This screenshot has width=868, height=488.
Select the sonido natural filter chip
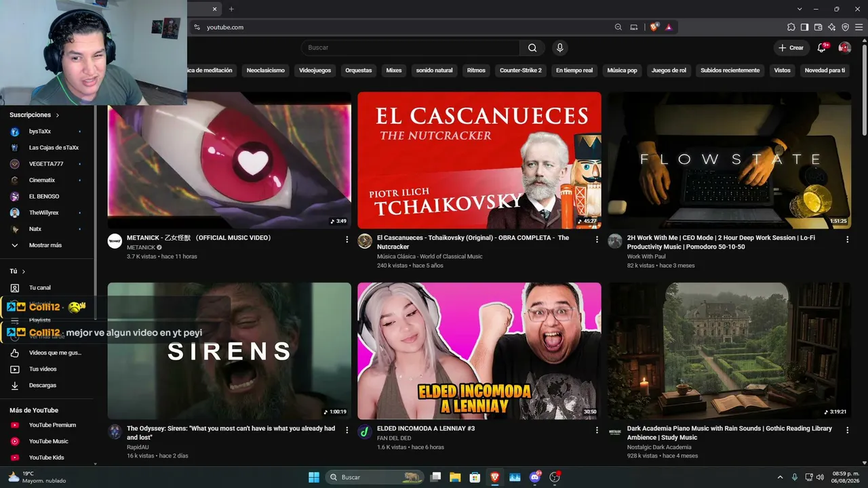pos(435,70)
